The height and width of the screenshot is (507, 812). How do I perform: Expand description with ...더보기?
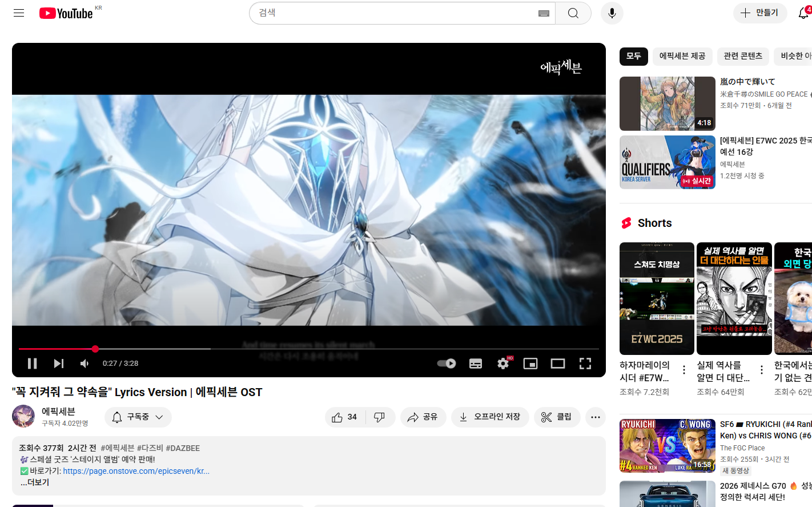(35, 482)
